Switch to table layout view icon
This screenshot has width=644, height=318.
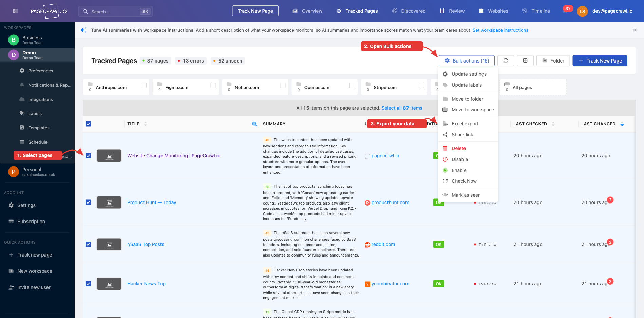pyautogui.click(x=525, y=60)
